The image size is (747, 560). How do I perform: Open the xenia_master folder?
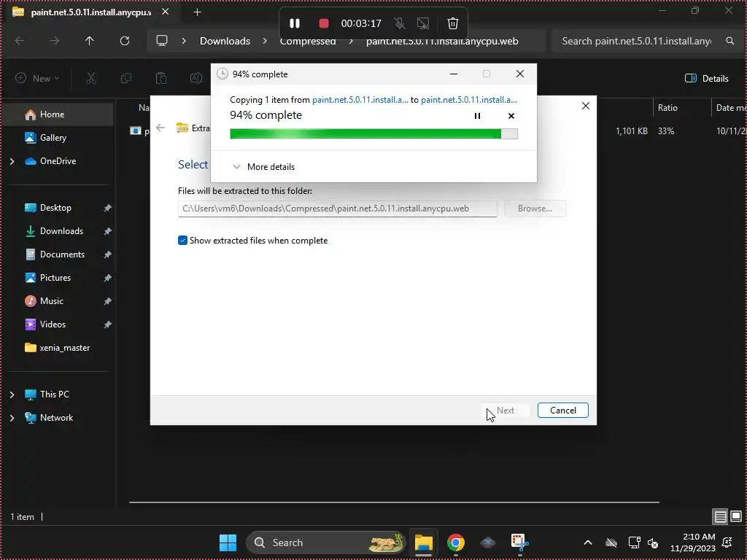tap(64, 348)
